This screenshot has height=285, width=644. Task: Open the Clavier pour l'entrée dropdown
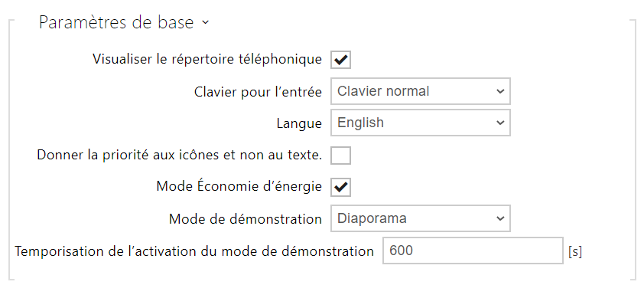tap(420, 91)
